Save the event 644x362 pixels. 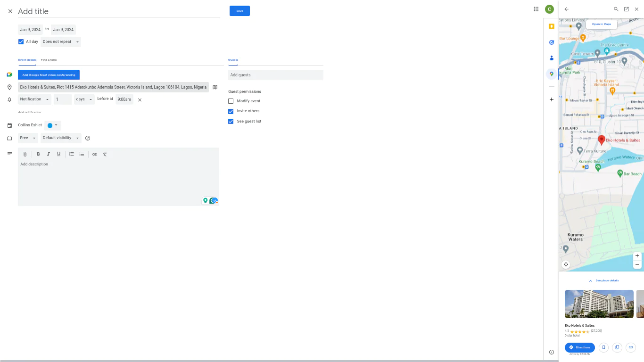pyautogui.click(x=239, y=11)
